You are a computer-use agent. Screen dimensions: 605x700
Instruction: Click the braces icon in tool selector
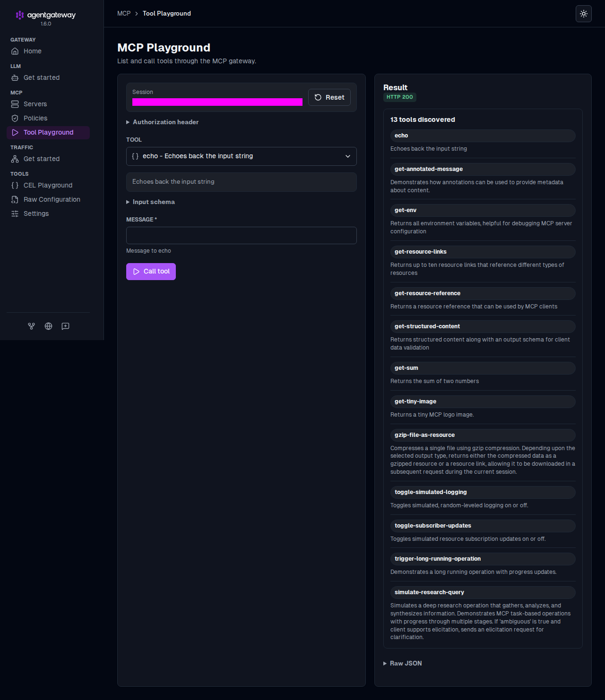(x=135, y=156)
